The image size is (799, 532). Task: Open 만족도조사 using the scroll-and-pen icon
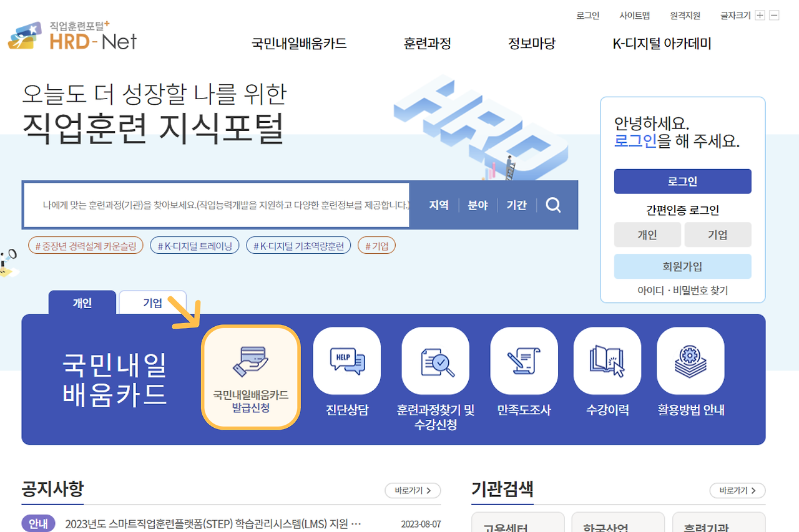(x=524, y=360)
